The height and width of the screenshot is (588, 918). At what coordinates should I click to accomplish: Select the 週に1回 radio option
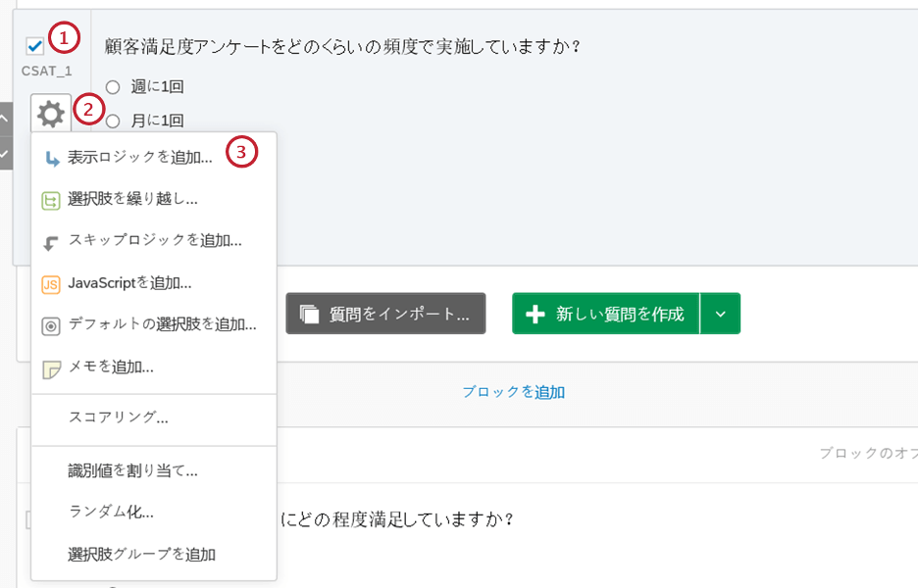coord(113,87)
